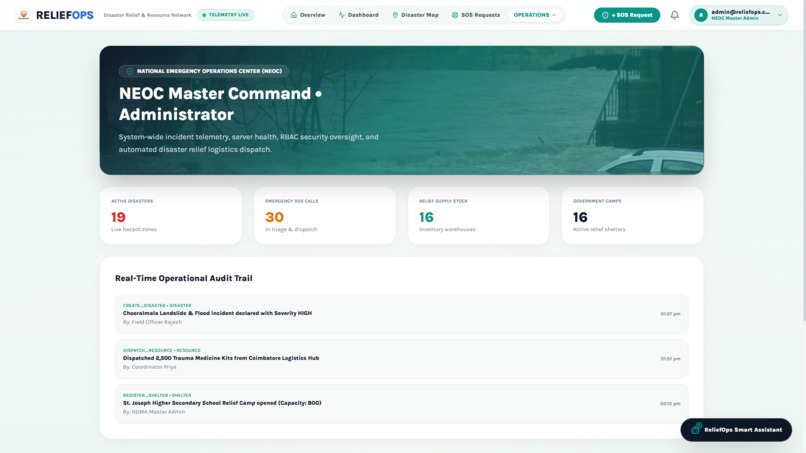The width and height of the screenshot is (806, 453).
Task: Click the Real-Time Operational Audit Trail heading
Action: [x=184, y=278]
